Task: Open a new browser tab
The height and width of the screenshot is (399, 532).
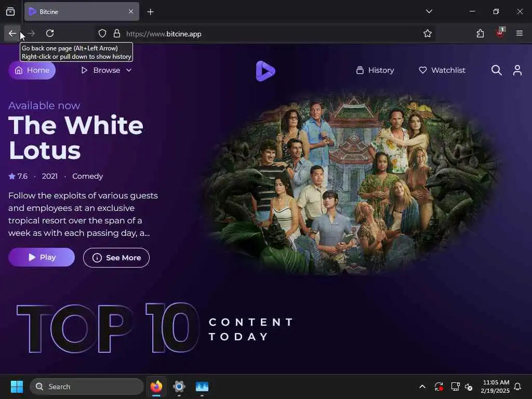Action: click(x=150, y=12)
